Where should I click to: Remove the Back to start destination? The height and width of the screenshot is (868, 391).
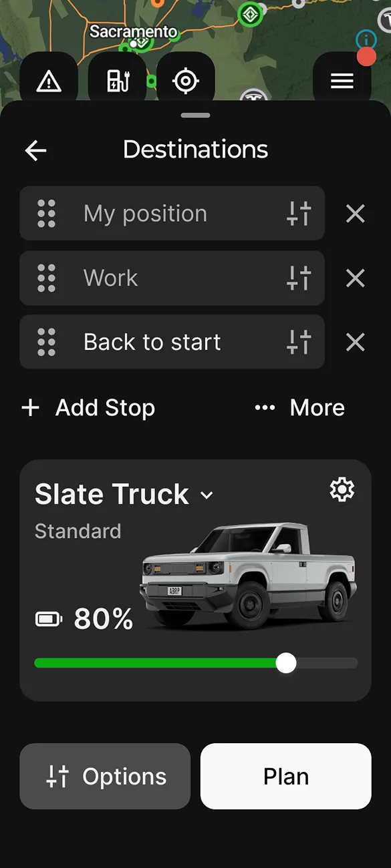click(354, 342)
